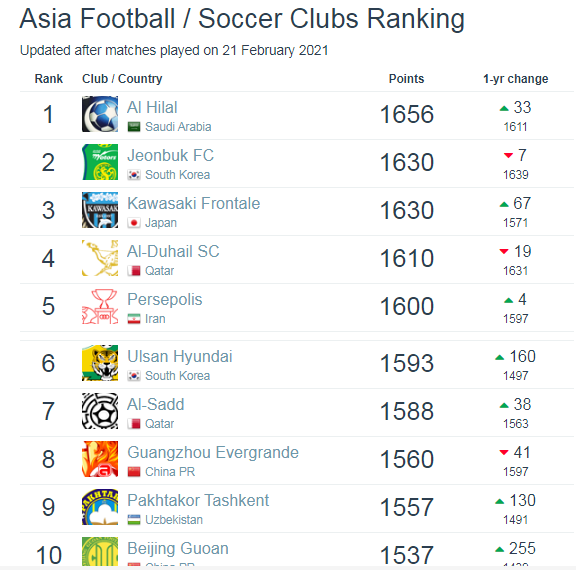576x570 pixels.
Task: Open the Pakhtakor Tashkent club link
Action: [198, 500]
